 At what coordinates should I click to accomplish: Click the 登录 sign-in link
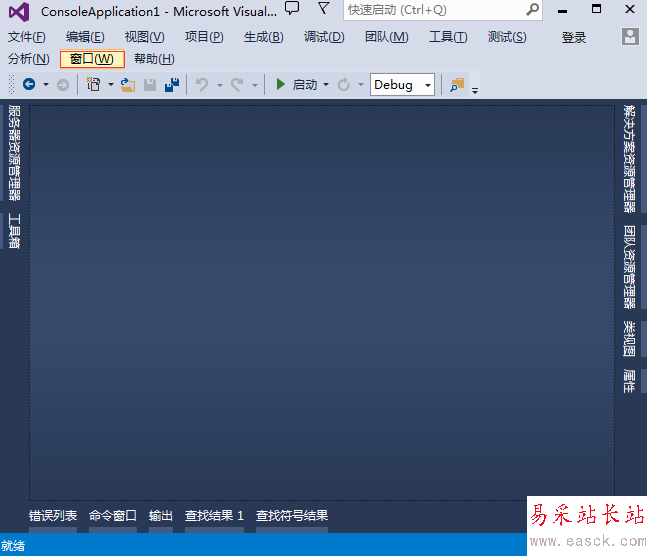(x=574, y=38)
